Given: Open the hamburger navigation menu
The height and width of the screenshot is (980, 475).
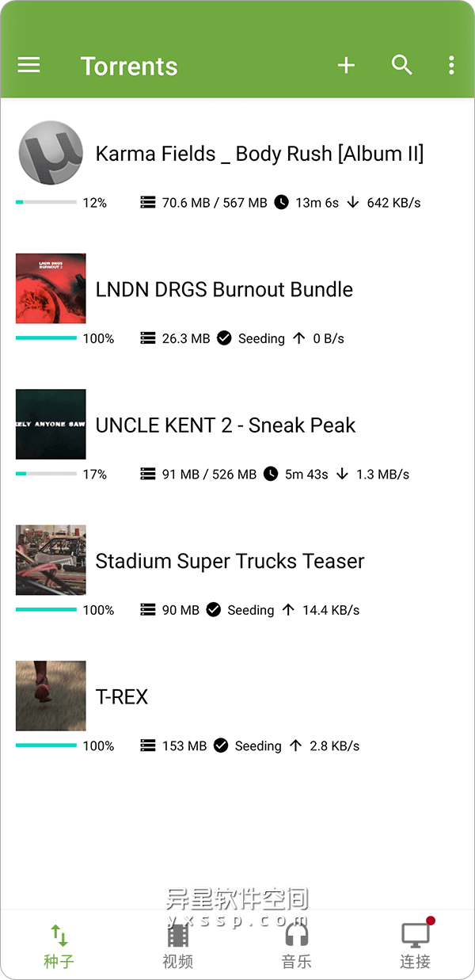Looking at the screenshot, I should [x=28, y=65].
